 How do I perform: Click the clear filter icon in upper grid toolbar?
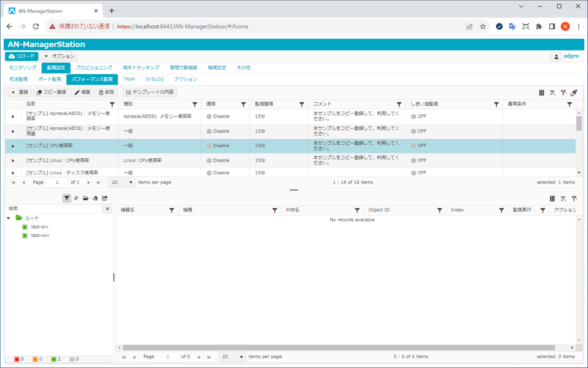[563, 92]
